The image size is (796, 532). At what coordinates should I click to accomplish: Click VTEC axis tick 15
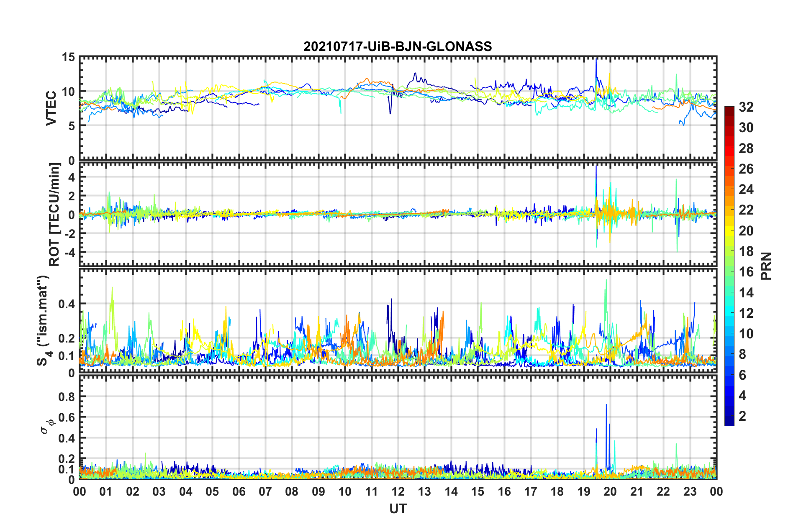pos(68,57)
